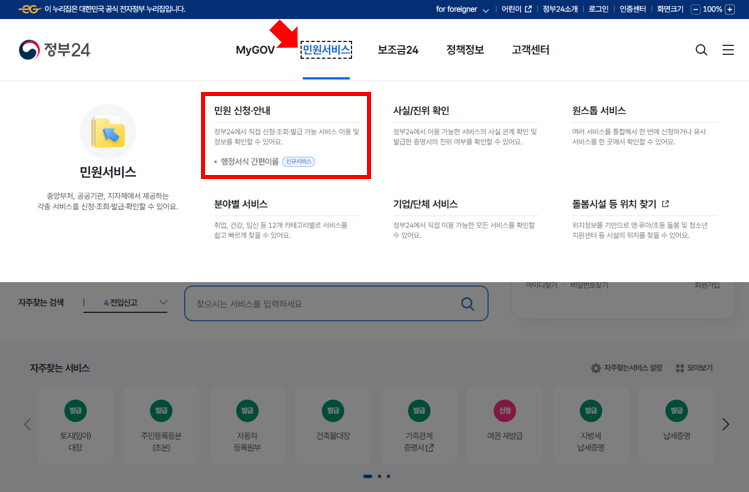Open 원스톱 서비스 submenu

tap(599, 110)
